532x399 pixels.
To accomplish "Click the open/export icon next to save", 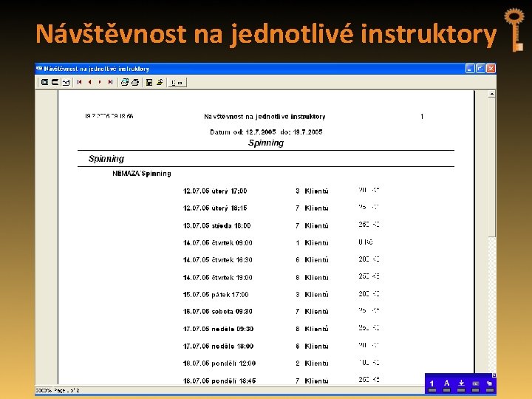I will click(160, 82).
